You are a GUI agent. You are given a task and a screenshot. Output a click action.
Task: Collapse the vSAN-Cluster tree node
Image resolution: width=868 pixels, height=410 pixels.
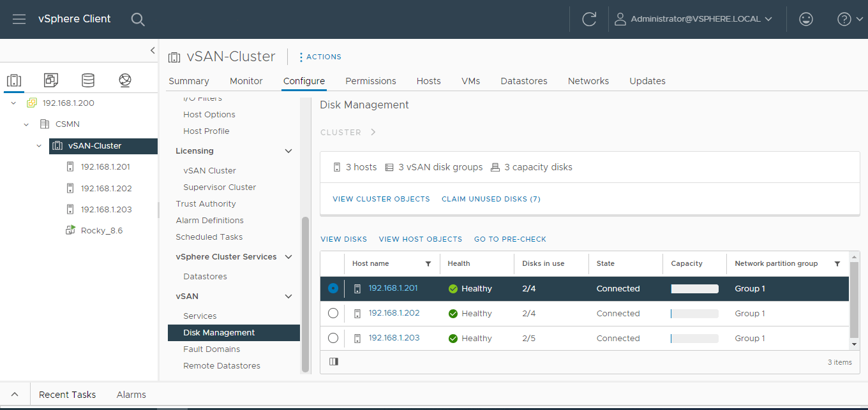(x=39, y=146)
